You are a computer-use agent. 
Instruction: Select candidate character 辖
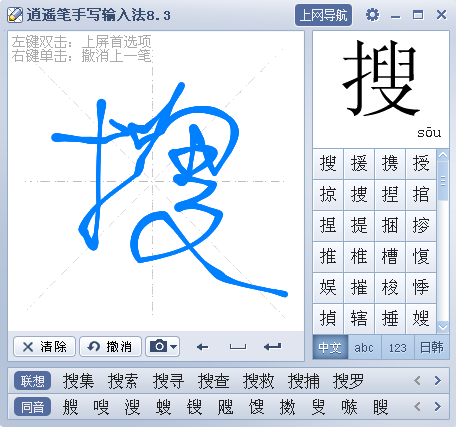359,319
